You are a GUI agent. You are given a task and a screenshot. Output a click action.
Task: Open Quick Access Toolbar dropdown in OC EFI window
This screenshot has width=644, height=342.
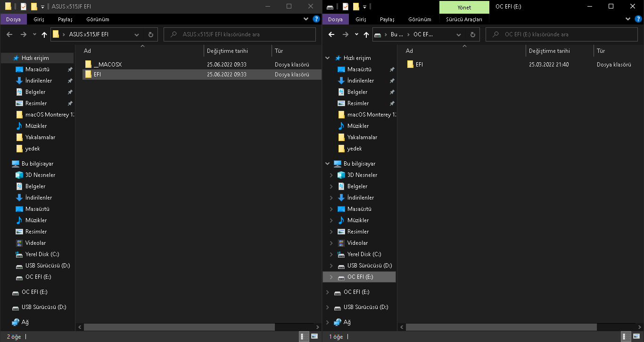(364, 7)
